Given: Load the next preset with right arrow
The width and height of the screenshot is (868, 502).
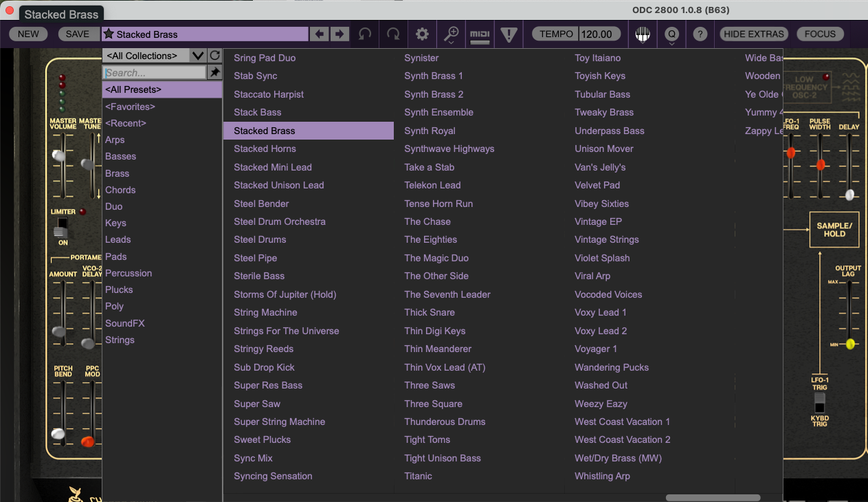Looking at the screenshot, I should (x=340, y=34).
